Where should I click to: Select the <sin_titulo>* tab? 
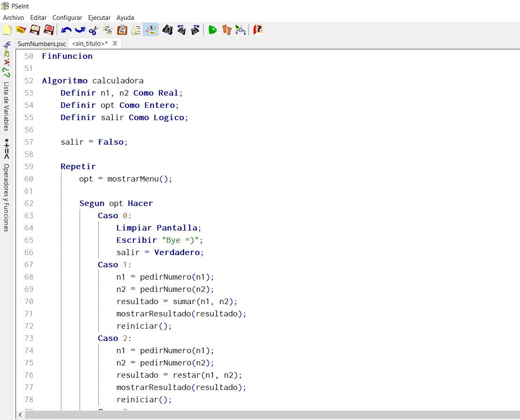point(90,44)
